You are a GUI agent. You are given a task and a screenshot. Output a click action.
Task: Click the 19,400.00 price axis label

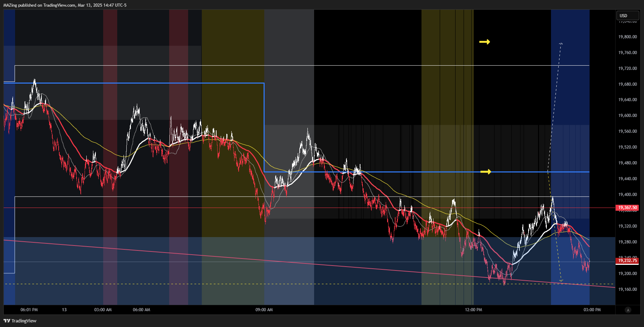tap(628, 195)
